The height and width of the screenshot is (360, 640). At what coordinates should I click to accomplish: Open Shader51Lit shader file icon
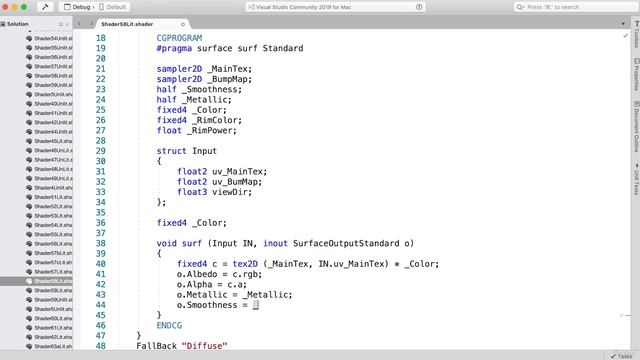(x=29, y=197)
